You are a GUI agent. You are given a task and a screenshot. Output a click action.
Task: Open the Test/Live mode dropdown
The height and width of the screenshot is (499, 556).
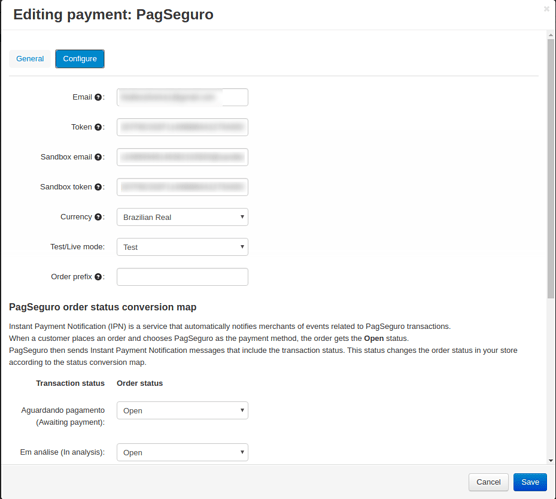pos(182,247)
